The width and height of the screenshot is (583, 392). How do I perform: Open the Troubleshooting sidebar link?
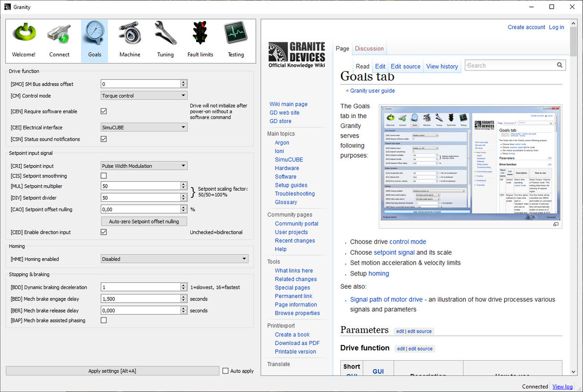coord(295,194)
